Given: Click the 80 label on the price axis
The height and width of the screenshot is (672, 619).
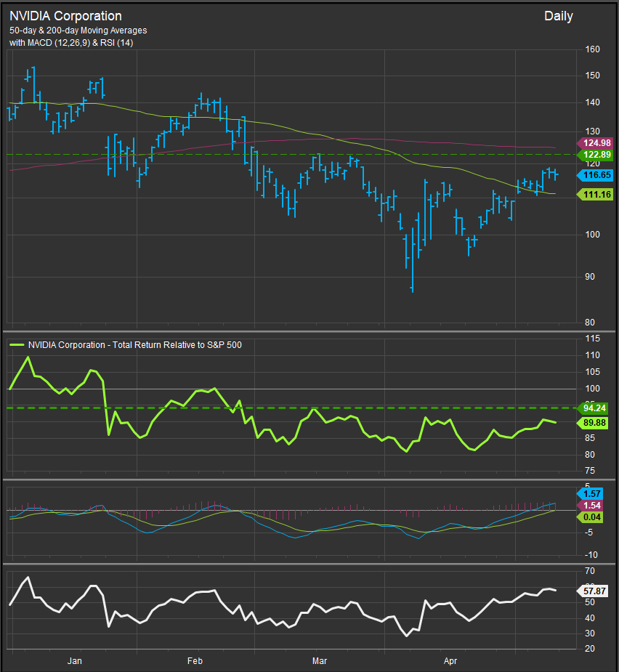Looking at the screenshot, I should pos(590,323).
